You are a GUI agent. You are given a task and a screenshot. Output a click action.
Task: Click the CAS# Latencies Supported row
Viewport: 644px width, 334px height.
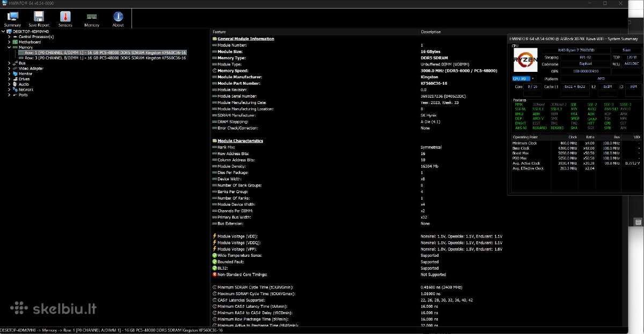pyautogui.click(x=343, y=300)
